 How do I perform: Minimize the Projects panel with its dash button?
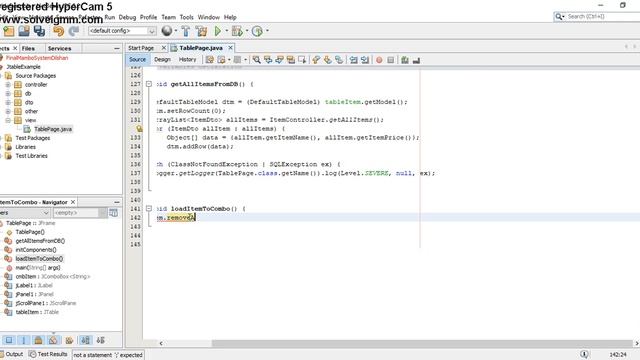(x=117, y=48)
